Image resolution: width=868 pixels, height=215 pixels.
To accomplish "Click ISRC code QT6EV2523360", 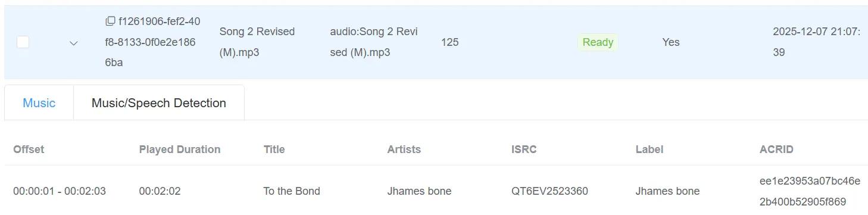I will tap(549, 191).
